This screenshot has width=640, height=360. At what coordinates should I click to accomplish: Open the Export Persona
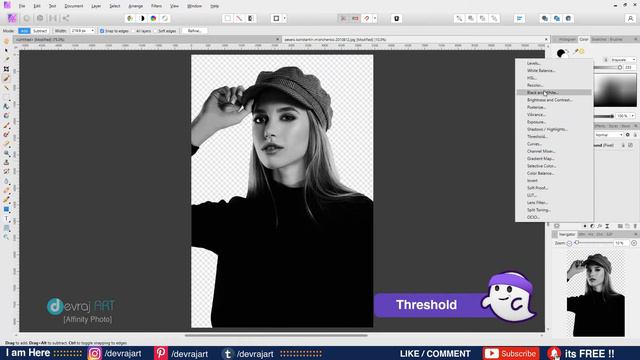click(66, 18)
